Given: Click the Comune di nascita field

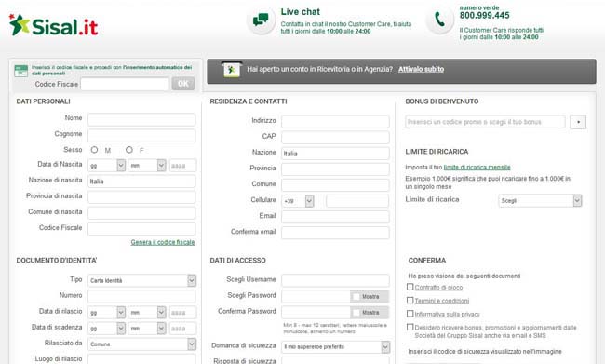Looking at the screenshot, I should (x=141, y=213).
